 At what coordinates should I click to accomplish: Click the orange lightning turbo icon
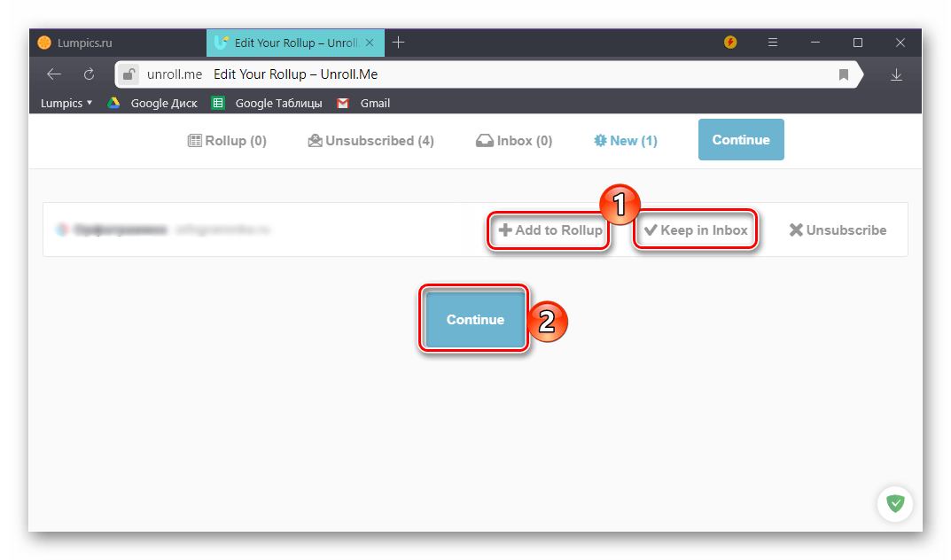pos(730,43)
